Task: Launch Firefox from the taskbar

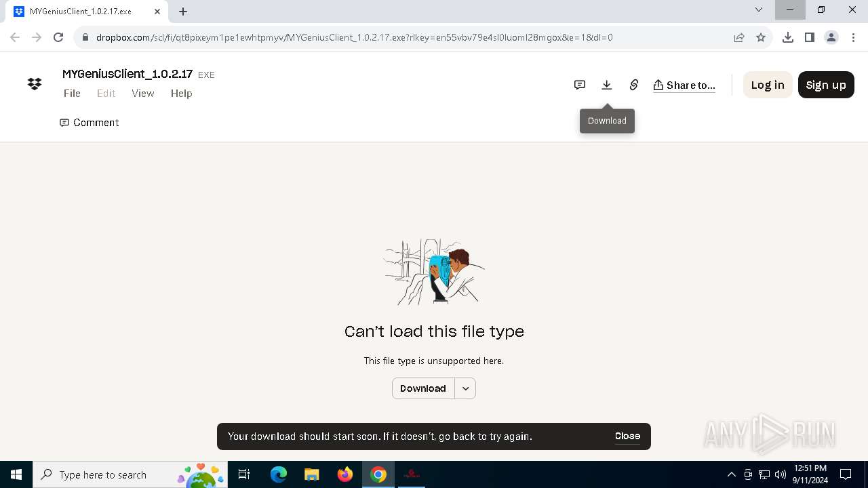Action: click(x=345, y=474)
